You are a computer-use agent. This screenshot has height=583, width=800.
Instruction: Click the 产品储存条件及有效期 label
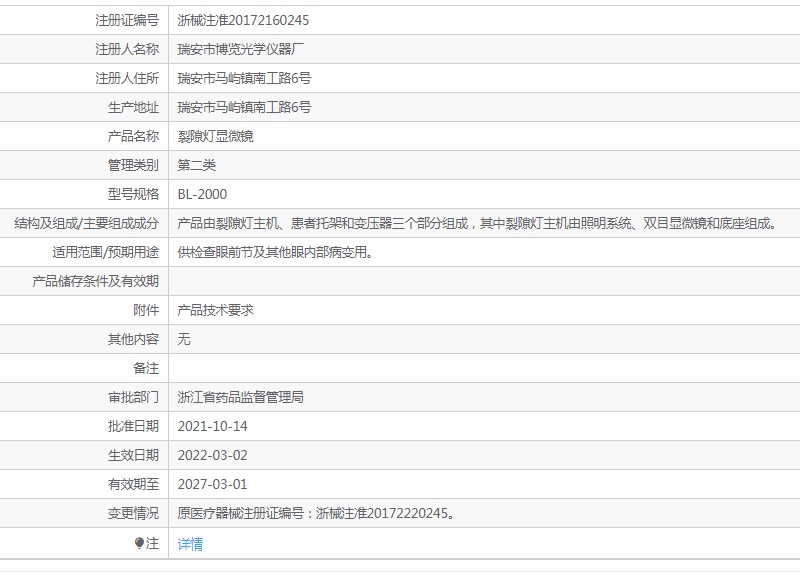click(x=95, y=282)
